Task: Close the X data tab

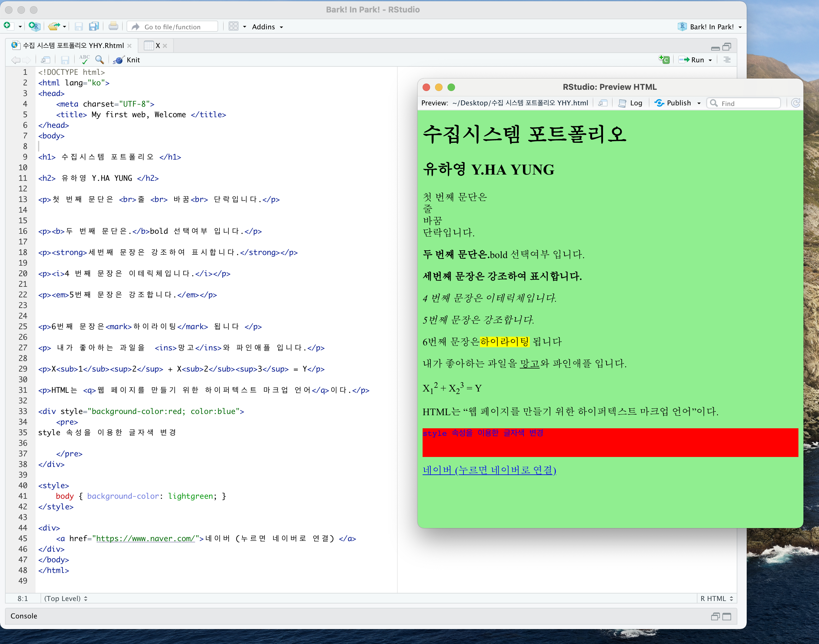Action: tap(165, 46)
